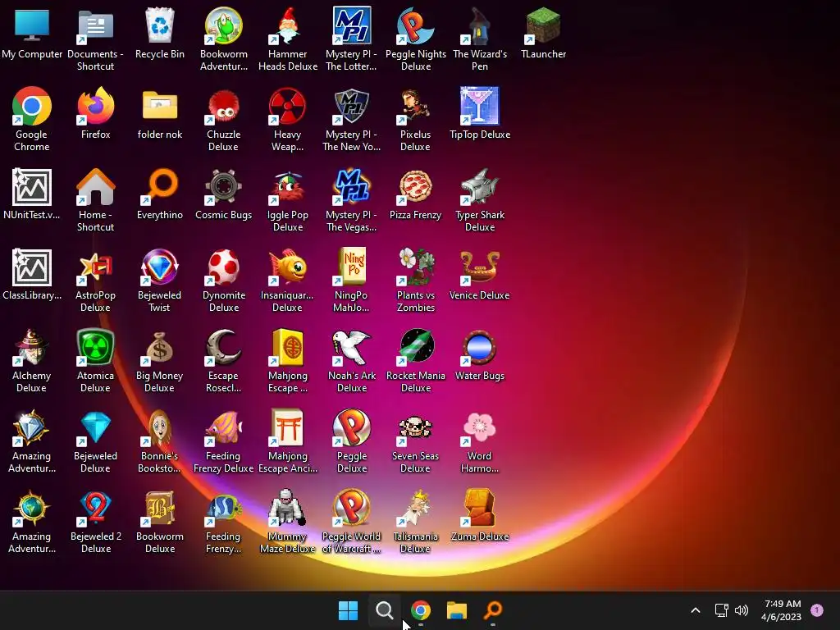Image resolution: width=840 pixels, height=630 pixels.
Task: Select the Bejeweled Twist icon
Action: point(160,267)
